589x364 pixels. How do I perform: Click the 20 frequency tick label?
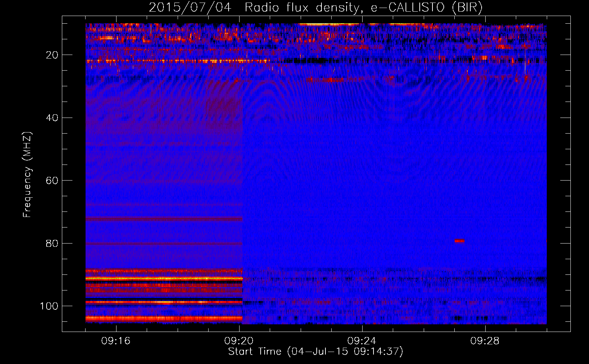coord(52,55)
